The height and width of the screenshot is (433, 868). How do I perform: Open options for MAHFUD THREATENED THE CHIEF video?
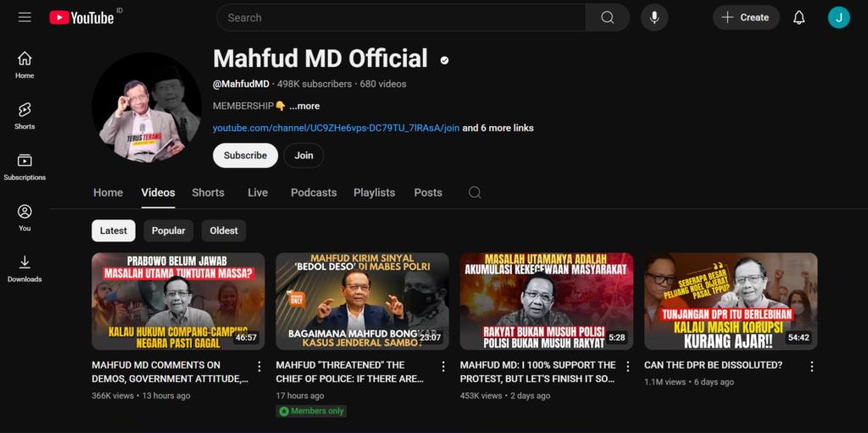tap(442, 366)
